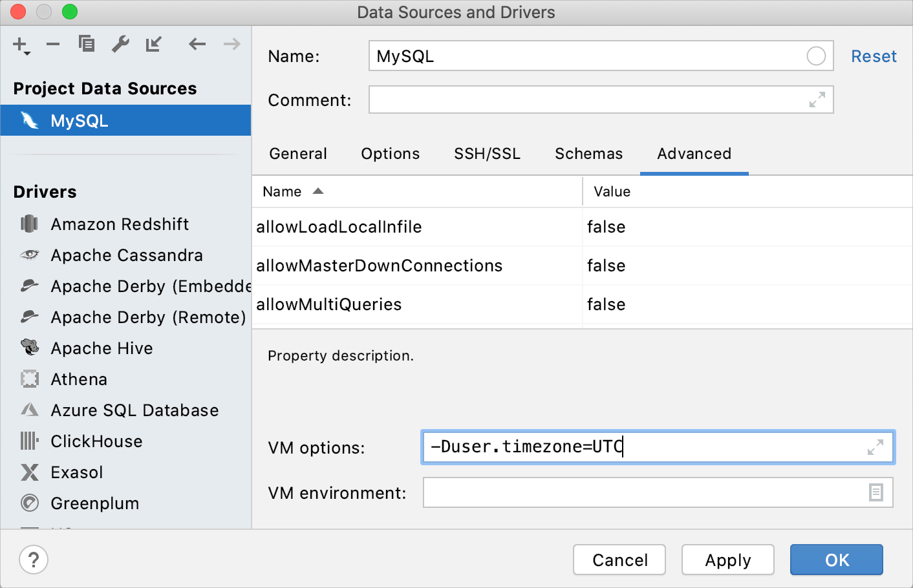Click the color circle in Name field

point(816,56)
